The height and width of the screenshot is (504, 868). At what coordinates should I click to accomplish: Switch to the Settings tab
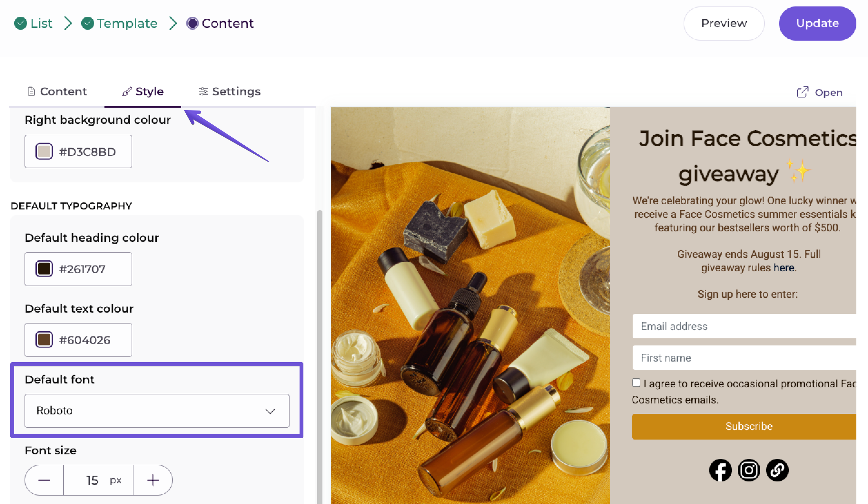(x=229, y=92)
